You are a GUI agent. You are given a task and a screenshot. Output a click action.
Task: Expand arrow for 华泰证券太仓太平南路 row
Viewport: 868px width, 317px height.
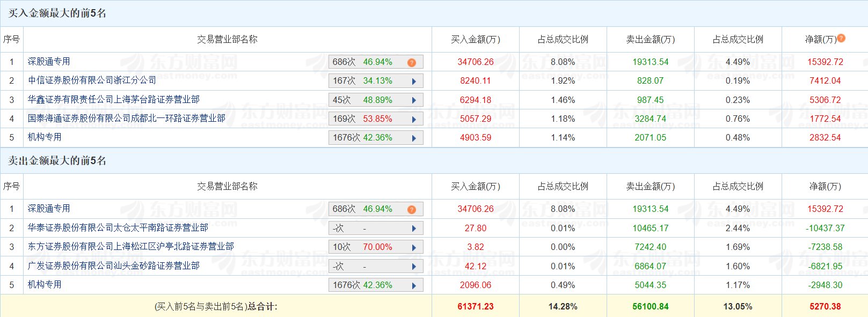pyautogui.click(x=414, y=228)
